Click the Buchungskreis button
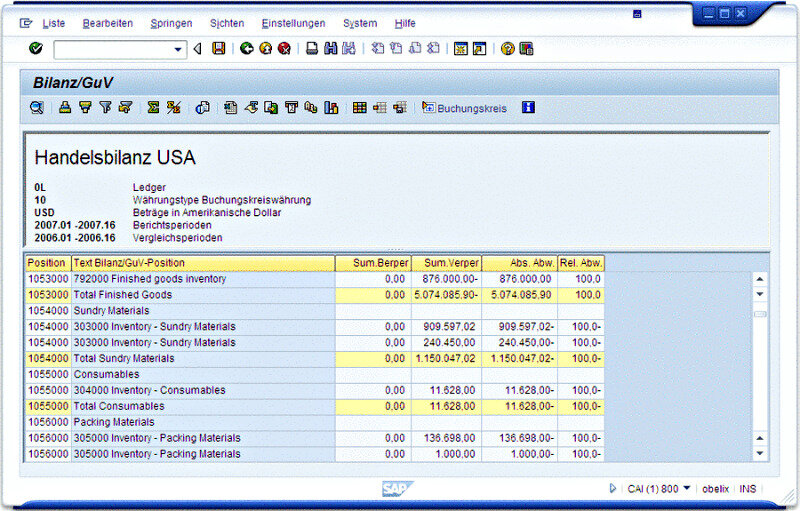Screen dimensions: 800x511 [465, 107]
